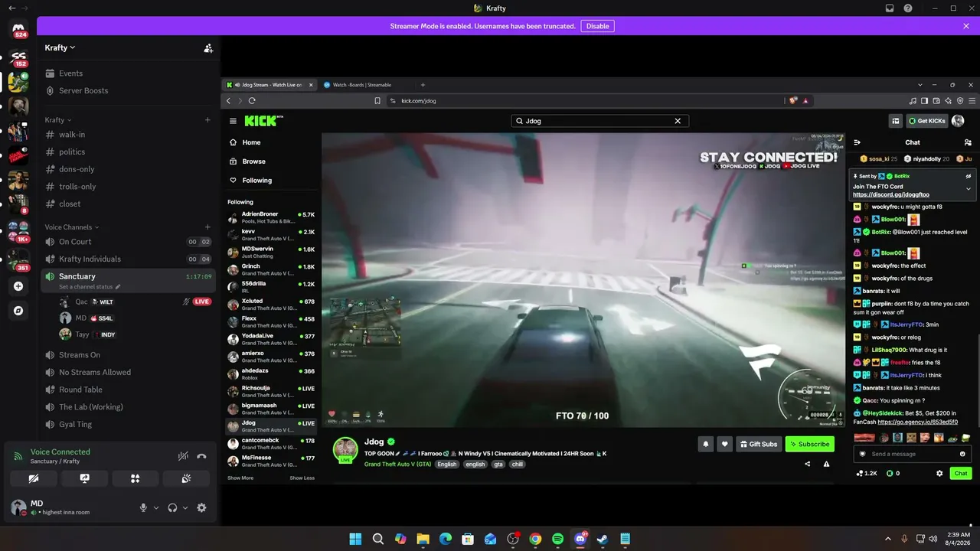
Task: Open input device options arrow beside microphone
Action: [156, 507]
